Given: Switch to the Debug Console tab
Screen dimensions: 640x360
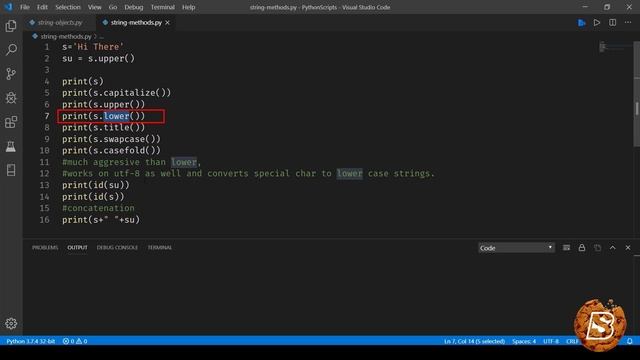Looking at the screenshot, I should tap(117, 247).
